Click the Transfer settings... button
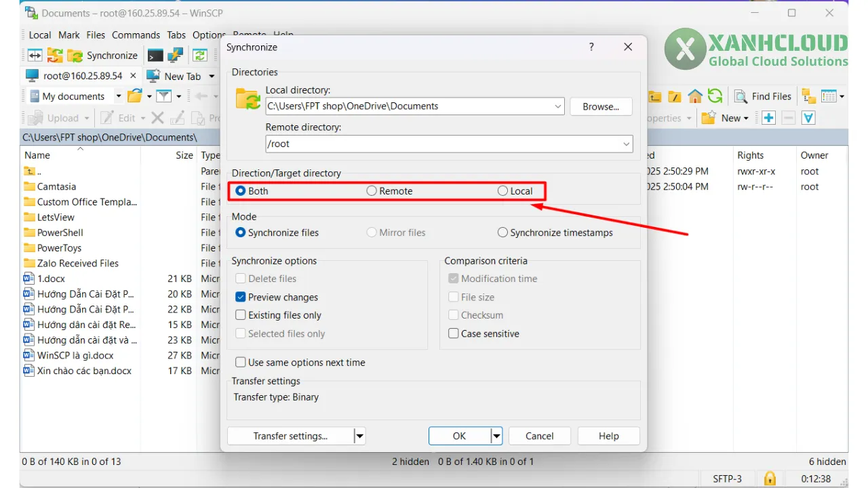The height and width of the screenshot is (488, 868). tap(290, 436)
